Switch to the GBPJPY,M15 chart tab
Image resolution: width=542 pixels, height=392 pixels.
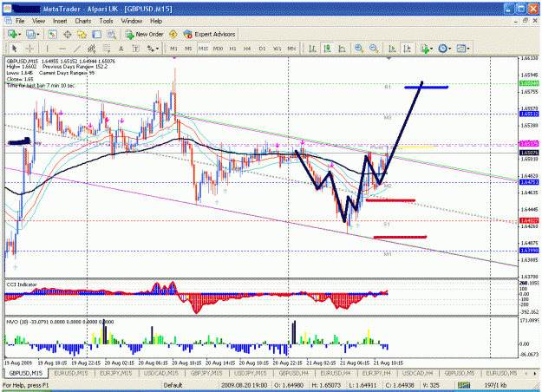click(206, 373)
